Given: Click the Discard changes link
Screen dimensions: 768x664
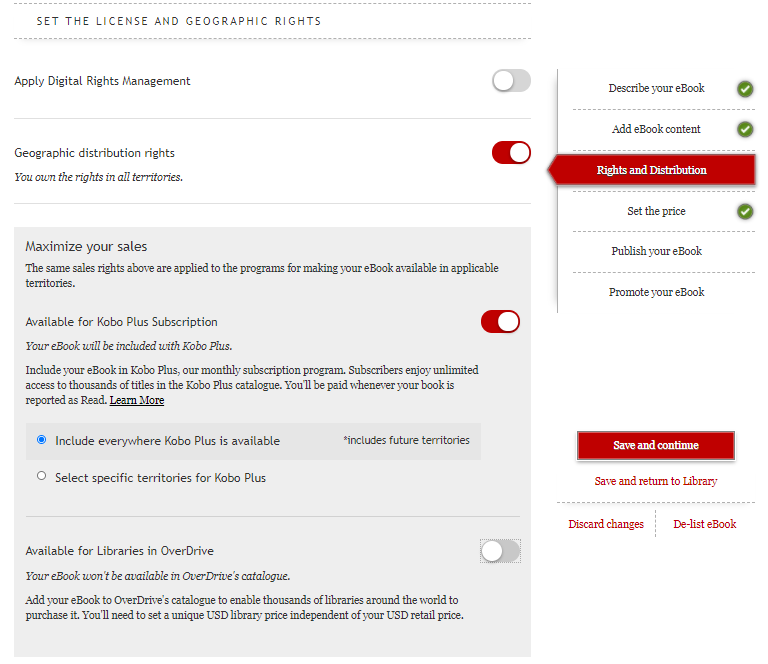Looking at the screenshot, I should (x=606, y=524).
